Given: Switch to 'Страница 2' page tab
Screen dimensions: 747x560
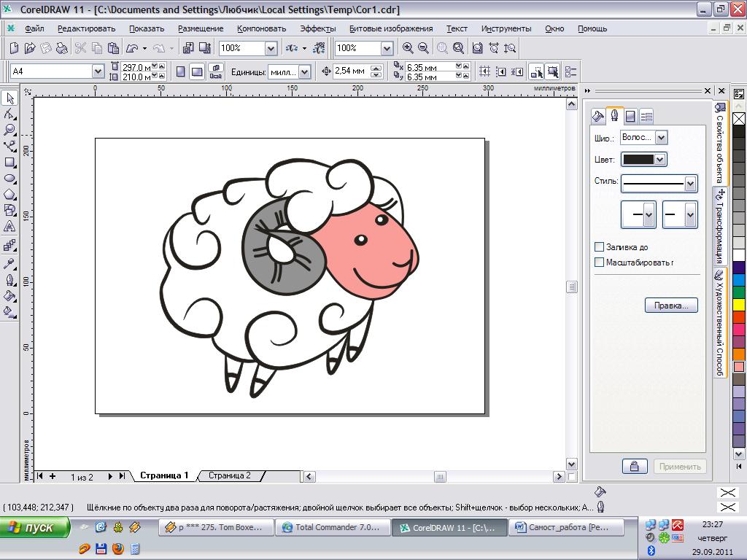Looking at the screenshot, I should (x=229, y=475).
